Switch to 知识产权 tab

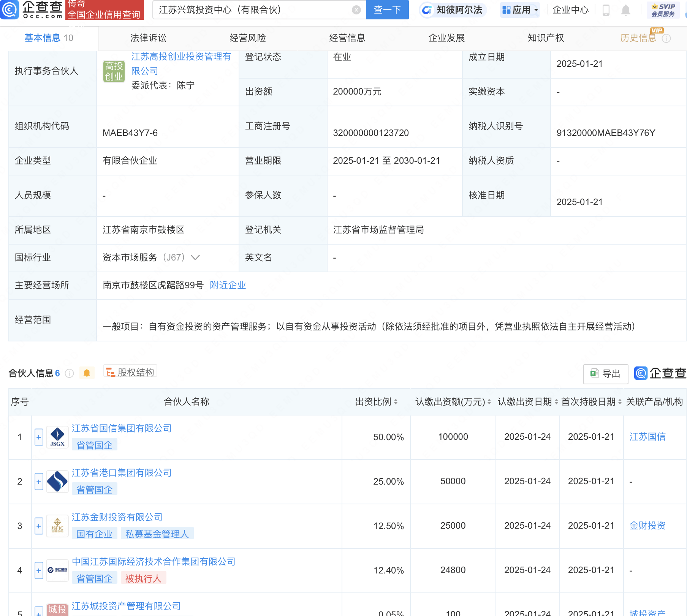click(x=546, y=38)
